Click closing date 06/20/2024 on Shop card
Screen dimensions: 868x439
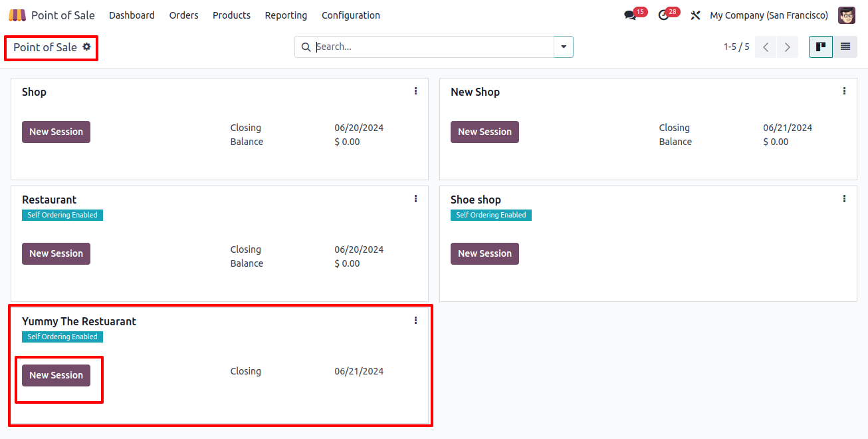coord(359,128)
